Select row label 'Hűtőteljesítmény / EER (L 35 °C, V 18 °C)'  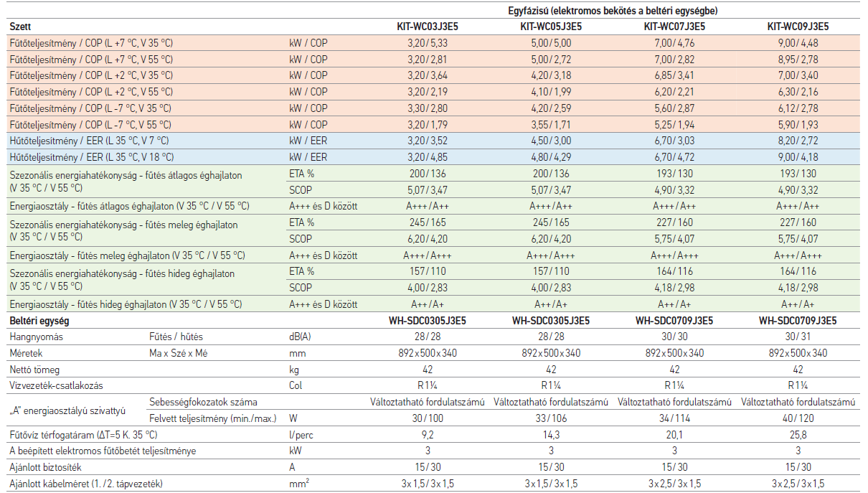tap(92, 157)
